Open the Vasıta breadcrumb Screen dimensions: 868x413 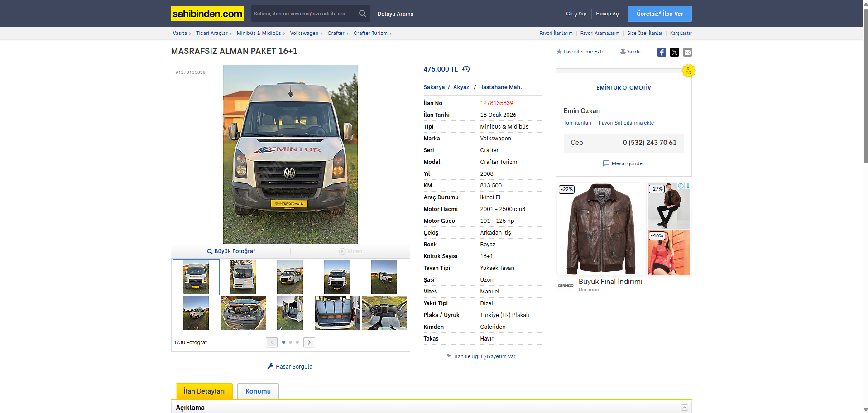point(180,33)
